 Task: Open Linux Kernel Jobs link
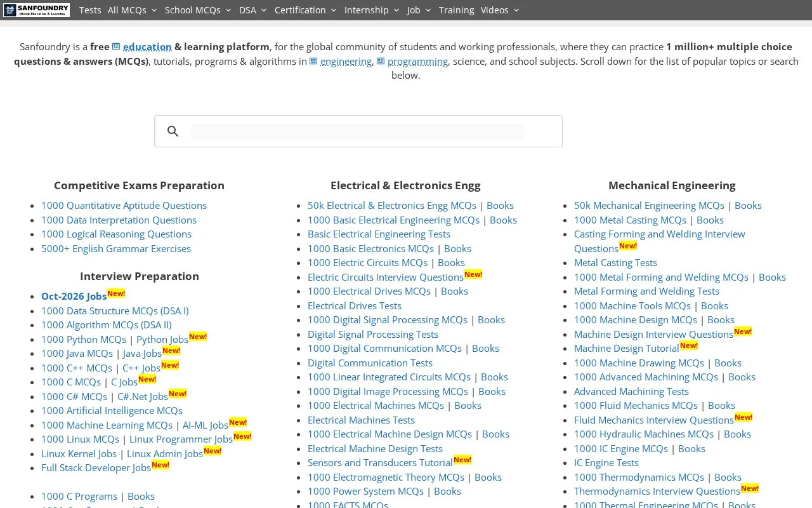coord(79,454)
